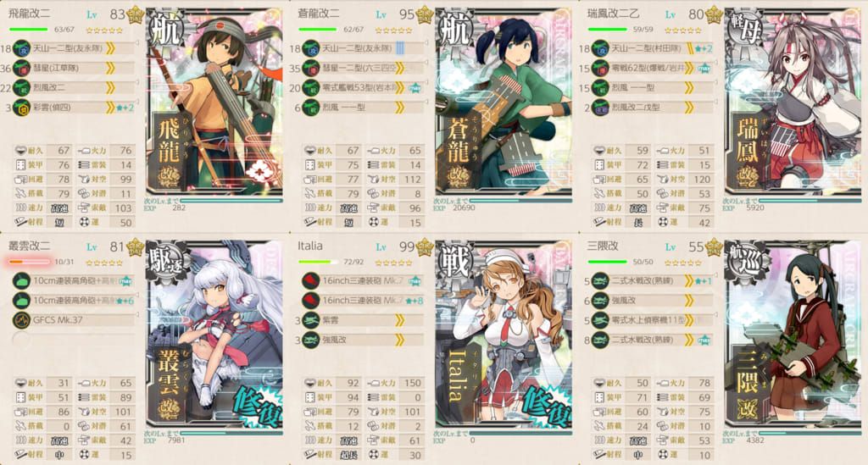Click 10cm連装高角砲 gun icon in 叢雲's first slot
The height and width of the screenshot is (465, 868).
(x=21, y=281)
